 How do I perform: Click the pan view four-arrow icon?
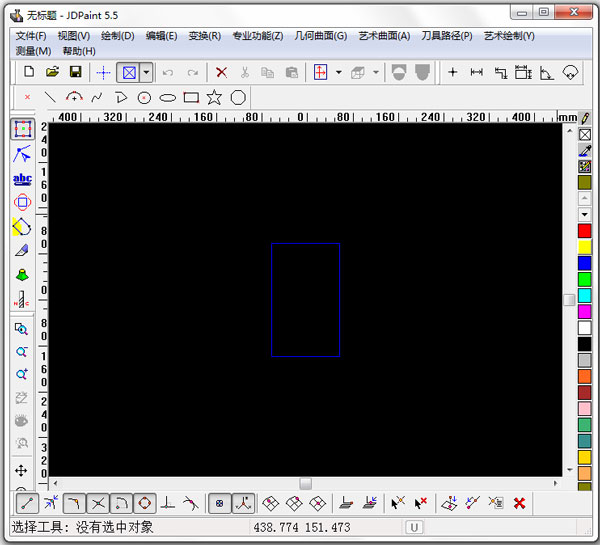tap(21, 470)
